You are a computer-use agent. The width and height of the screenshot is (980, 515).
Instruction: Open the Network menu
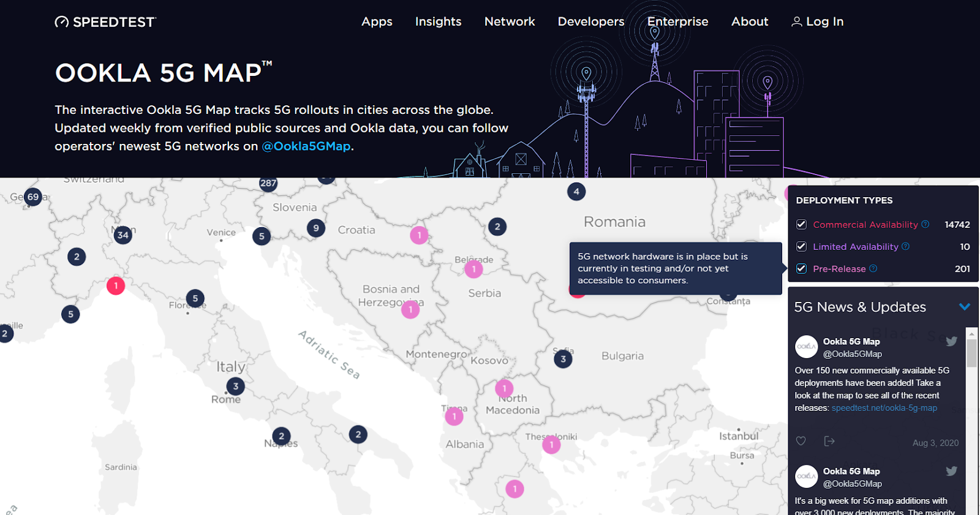[510, 21]
